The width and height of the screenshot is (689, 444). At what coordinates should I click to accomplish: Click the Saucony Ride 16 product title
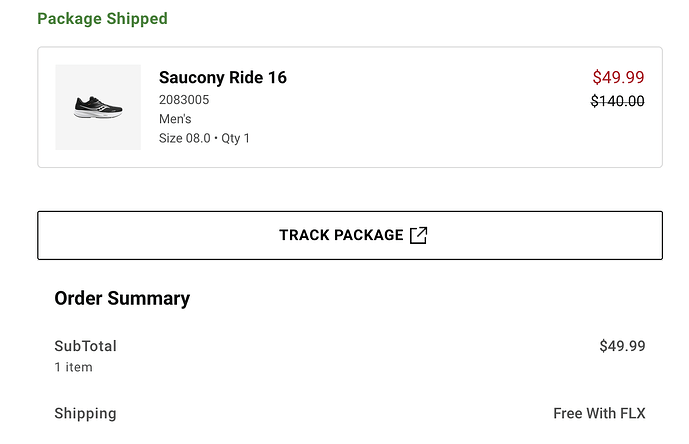pos(222,77)
